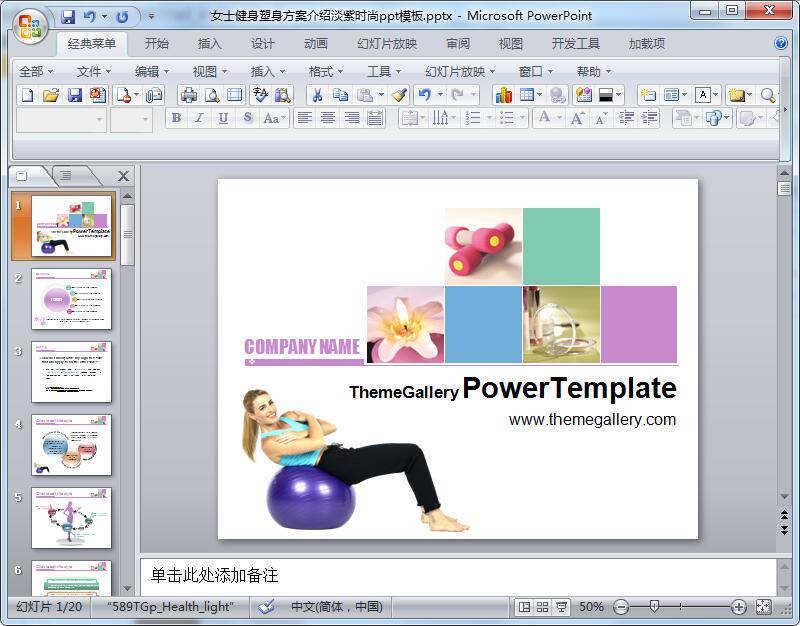The height and width of the screenshot is (626, 800).
Task: Center align text
Action: point(328,118)
